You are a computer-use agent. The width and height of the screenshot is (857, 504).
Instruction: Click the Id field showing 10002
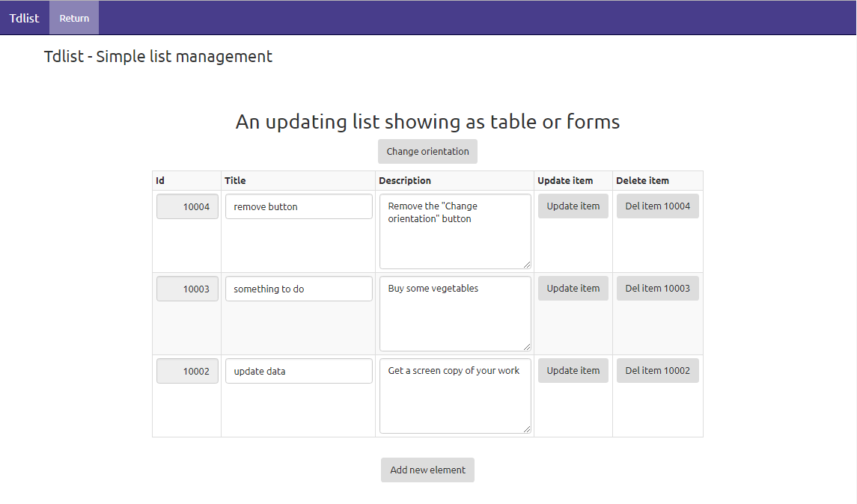tap(188, 372)
